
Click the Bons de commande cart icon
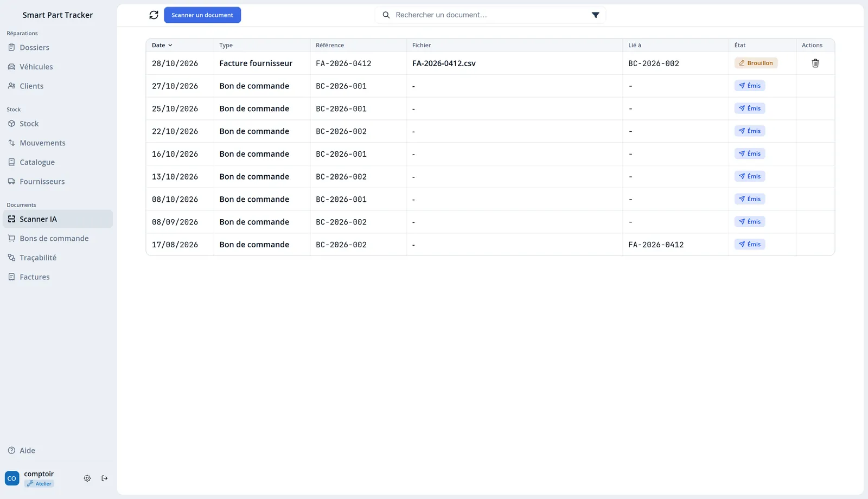pyautogui.click(x=11, y=239)
